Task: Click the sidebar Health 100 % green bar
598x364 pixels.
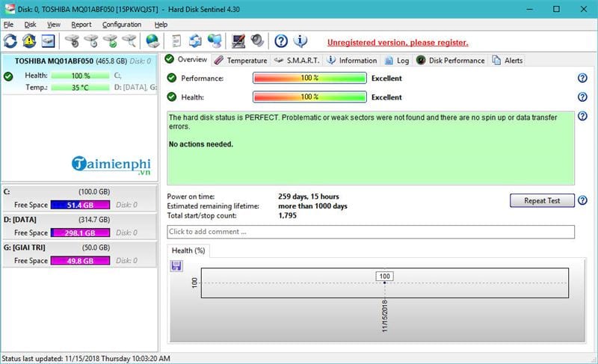Action: pos(80,75)
